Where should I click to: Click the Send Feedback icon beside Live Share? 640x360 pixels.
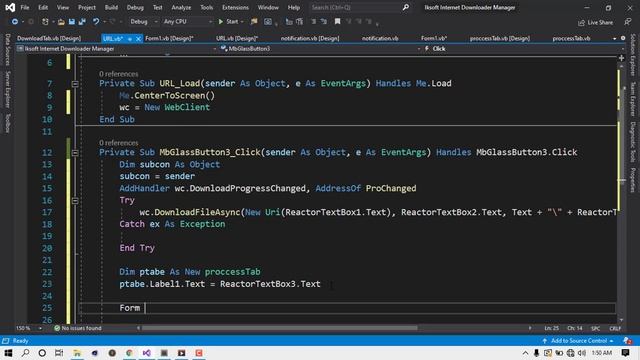click(627, 22)
